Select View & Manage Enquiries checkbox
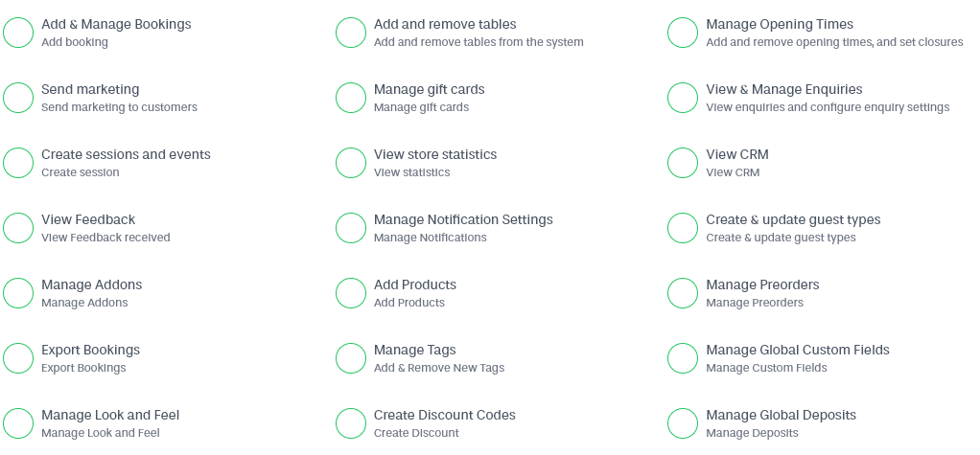Viewport: 980px width, 455px height. (683, 98)
